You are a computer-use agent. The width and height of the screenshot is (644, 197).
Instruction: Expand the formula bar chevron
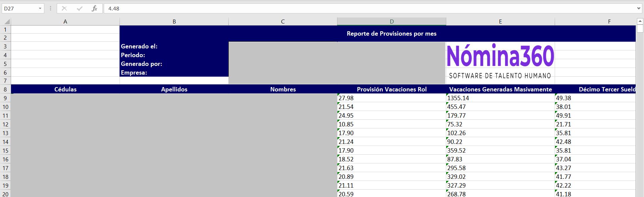(x=638, y=8)
